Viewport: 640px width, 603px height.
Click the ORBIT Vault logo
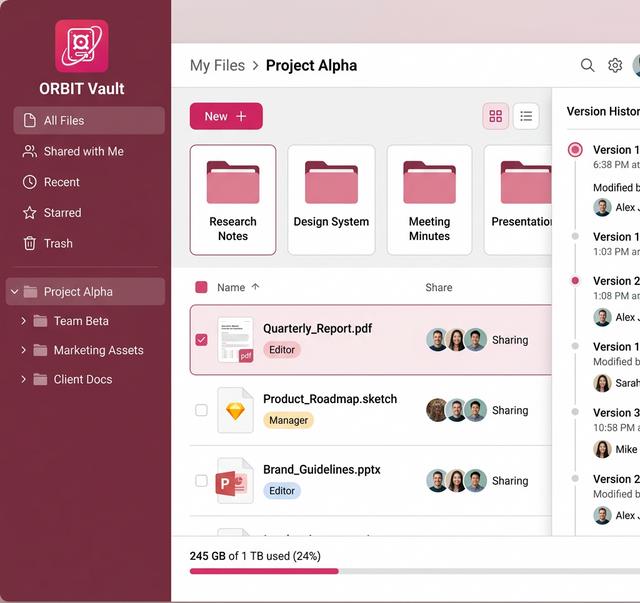82,46
